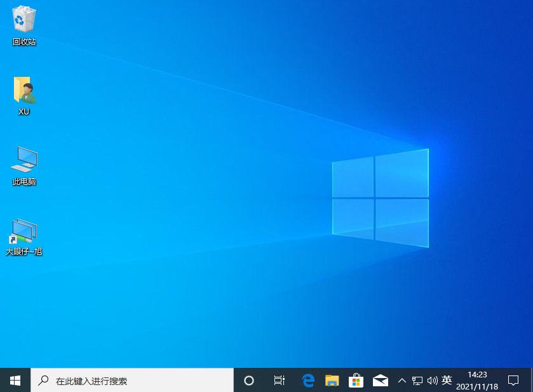Click the taskbar search box
This screenshot has width=533, height=392.
coord(127,380)
